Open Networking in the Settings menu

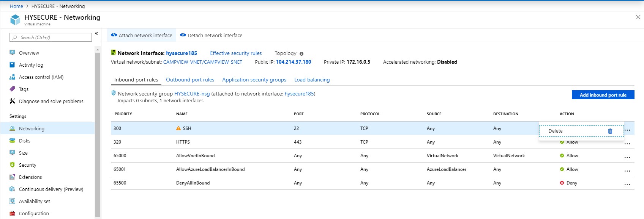pyautogui.click(x=47, y=128)
